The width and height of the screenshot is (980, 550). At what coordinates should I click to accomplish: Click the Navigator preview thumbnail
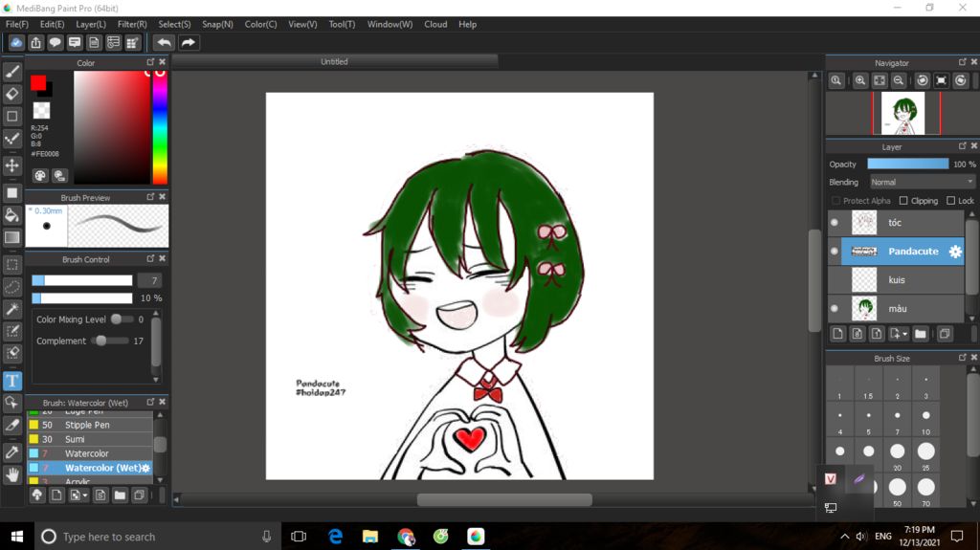click(902, 113)
